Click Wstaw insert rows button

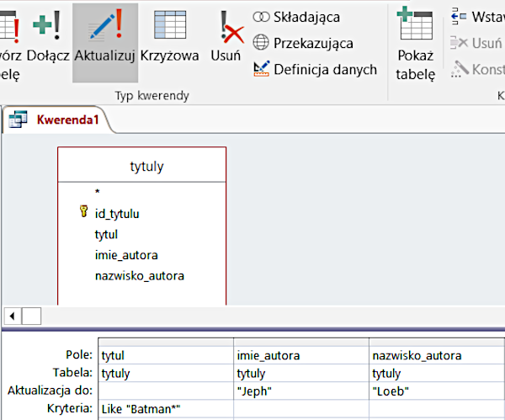478,16
